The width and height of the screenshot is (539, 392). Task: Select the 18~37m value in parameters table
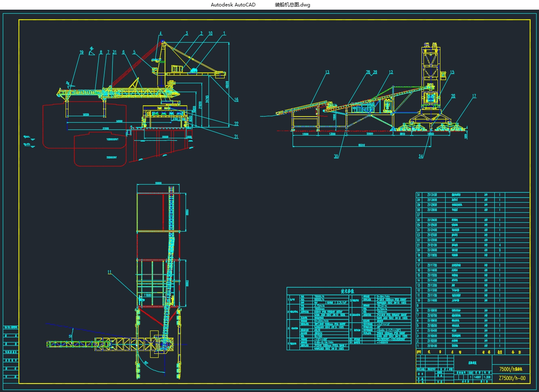click(381, 306)
